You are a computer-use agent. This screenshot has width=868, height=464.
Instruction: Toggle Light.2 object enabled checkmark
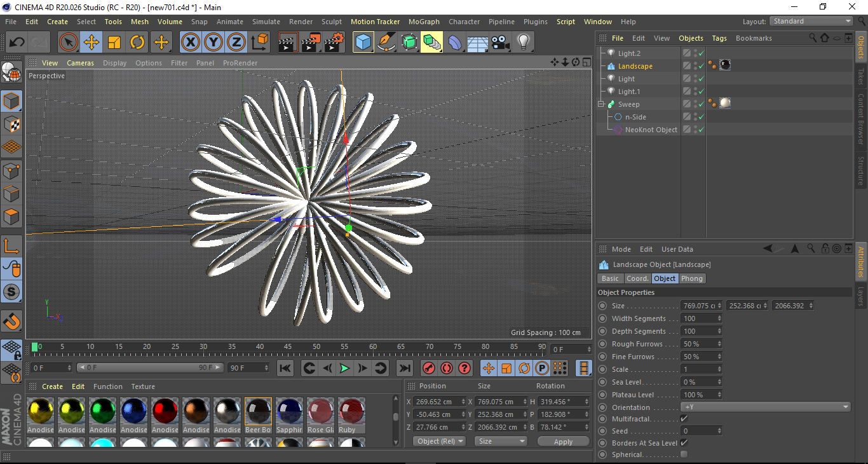pyautogui.click(x=701, y=53)
